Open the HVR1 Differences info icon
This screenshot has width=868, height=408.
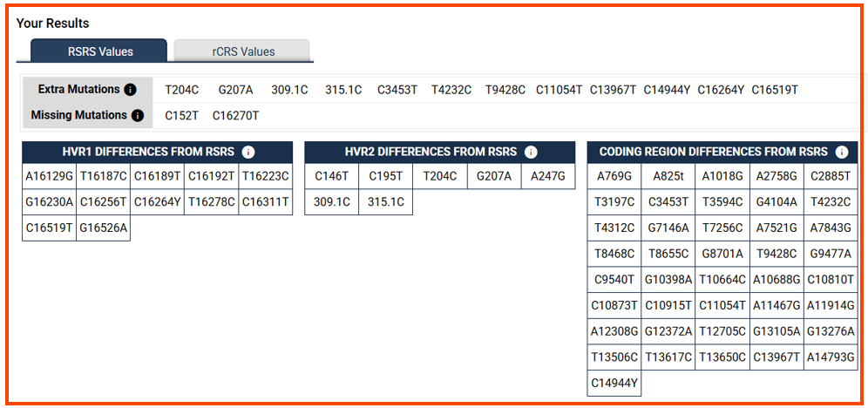[248, 152]
